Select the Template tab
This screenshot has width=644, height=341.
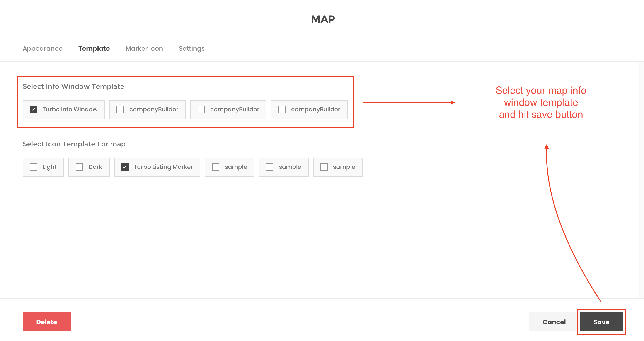point(94,48)
